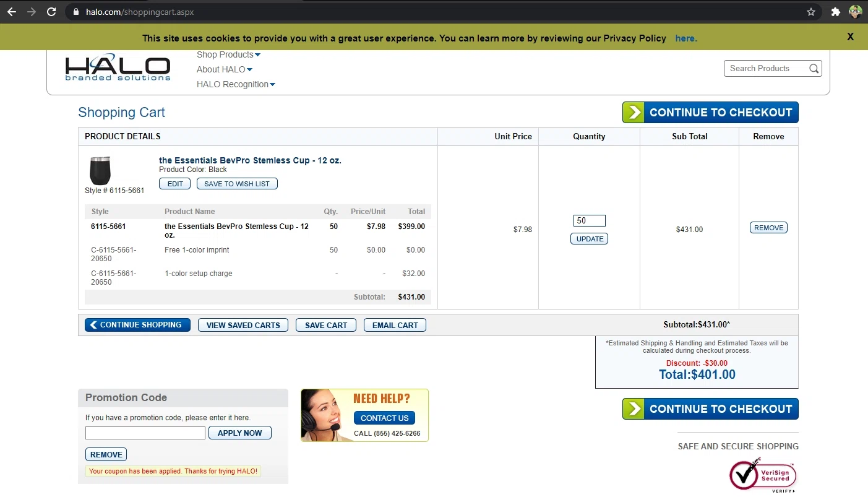Open the browser extensions puzzle icon

point(835,12)
